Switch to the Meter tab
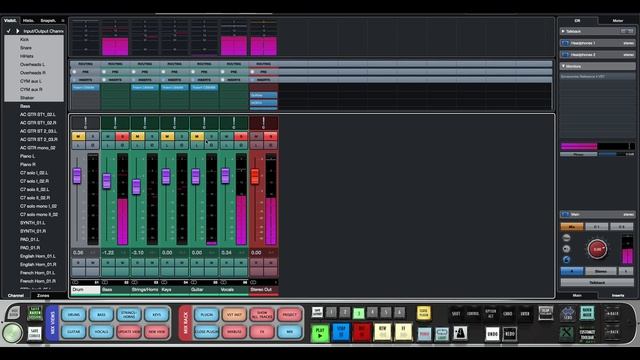The height and width of the screenshot is (360, 640). pyautogui.click(x=618, y=20)
